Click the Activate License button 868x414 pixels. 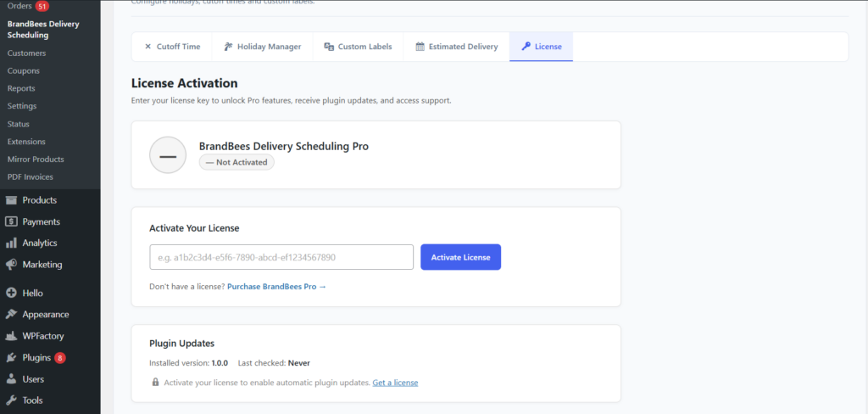click(x=460, y=257)
